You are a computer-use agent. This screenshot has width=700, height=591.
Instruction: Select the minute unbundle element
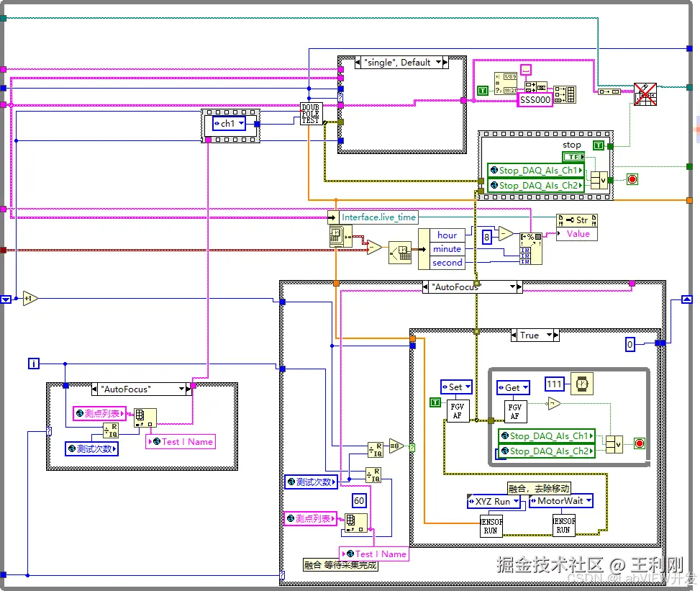pos(447,249)
